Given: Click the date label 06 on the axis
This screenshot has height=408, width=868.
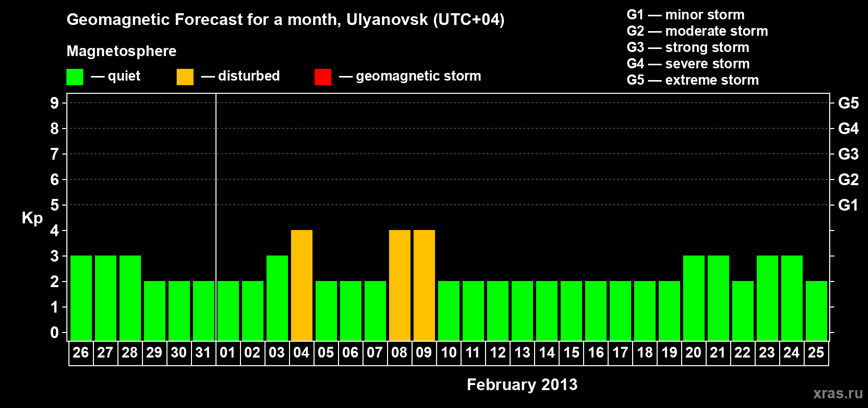Looking at the screenshot, I should coord(350,353).
